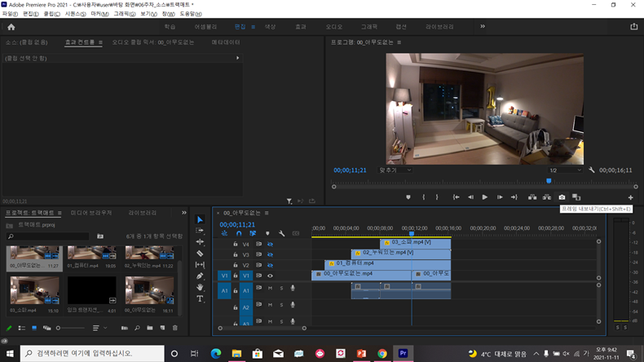Image resolution: width=644 pixels, height=362 pixels.
Task: Open the Comparison View button
Action: 576,197
